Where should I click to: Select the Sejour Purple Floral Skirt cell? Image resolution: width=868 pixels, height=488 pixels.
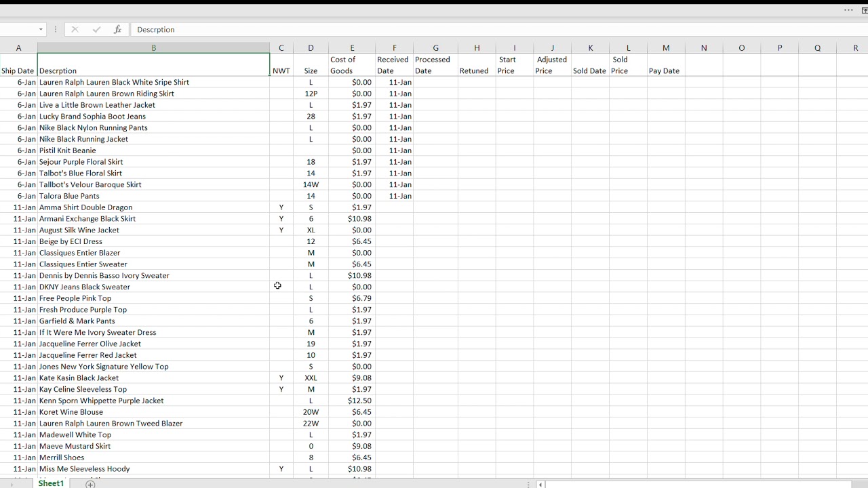(x=153, y=162)
